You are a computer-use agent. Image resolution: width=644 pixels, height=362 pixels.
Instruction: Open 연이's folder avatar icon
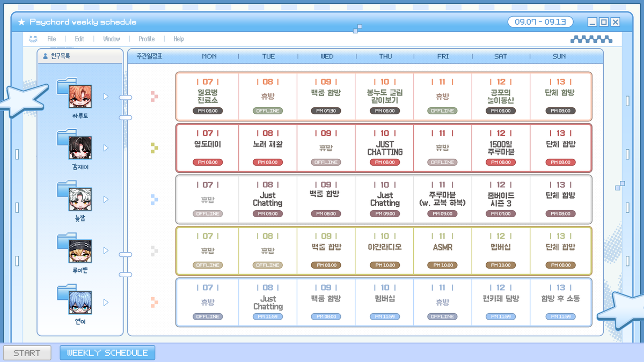[x=75, y=299]
